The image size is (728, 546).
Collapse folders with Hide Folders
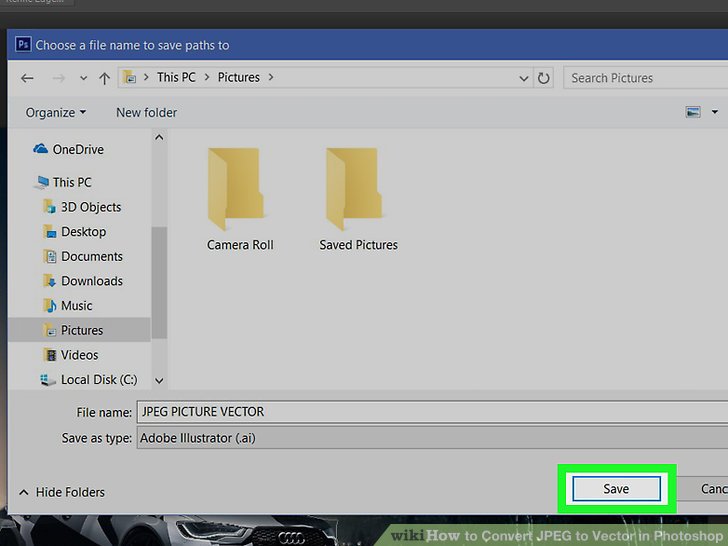click(x=62, y=492)
